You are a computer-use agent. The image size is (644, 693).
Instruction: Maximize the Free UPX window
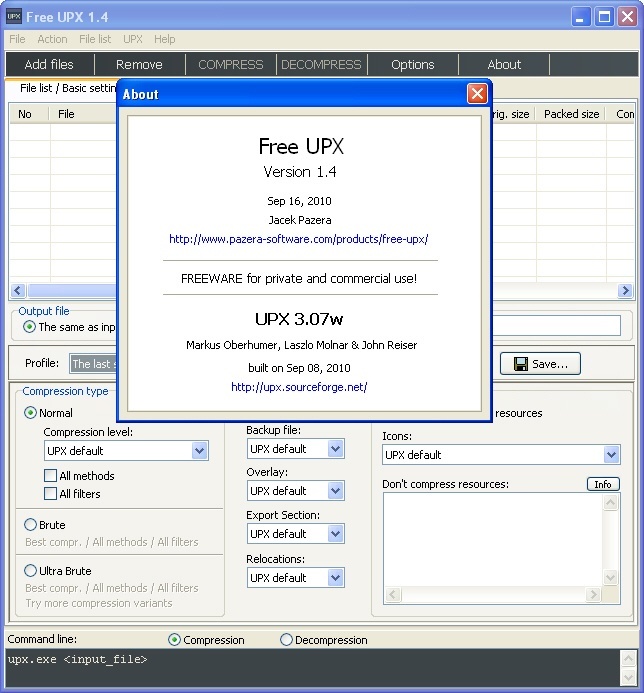[604, 17]
